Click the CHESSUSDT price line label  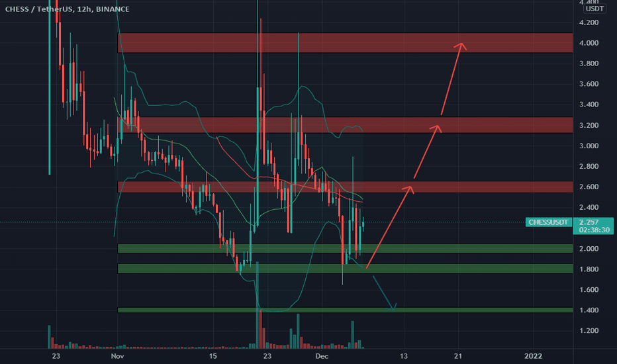pyautogui.click(x=548, y=222)
